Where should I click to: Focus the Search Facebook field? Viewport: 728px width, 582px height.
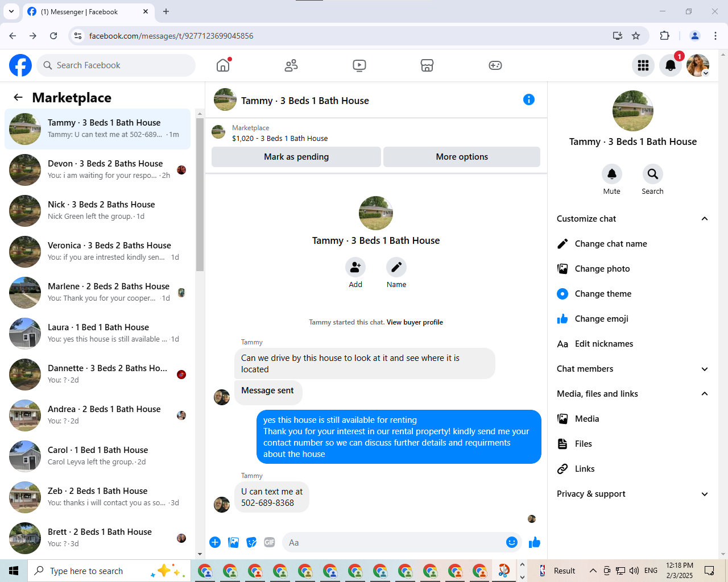coord(116,65)
